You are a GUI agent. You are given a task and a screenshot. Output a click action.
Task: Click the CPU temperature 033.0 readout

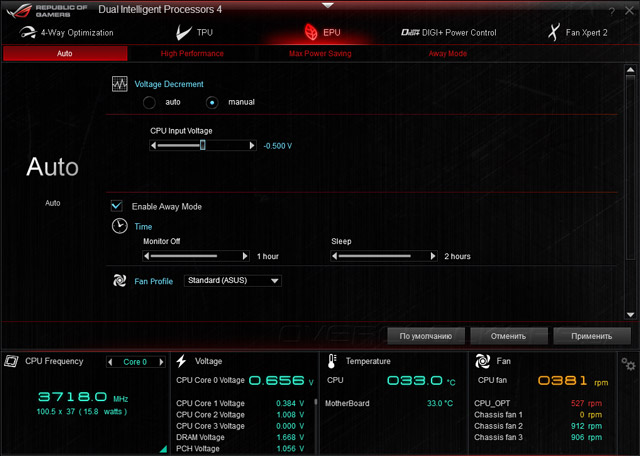tap(421, 381)
